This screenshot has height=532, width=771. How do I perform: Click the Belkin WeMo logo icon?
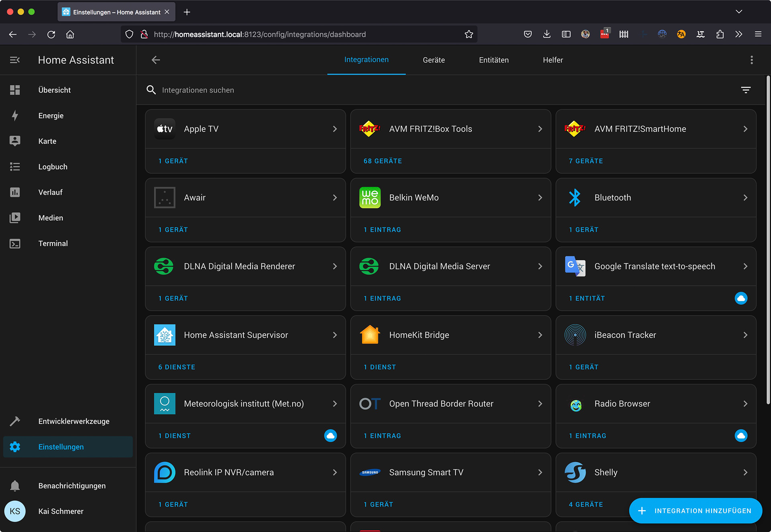pos(369,197)
